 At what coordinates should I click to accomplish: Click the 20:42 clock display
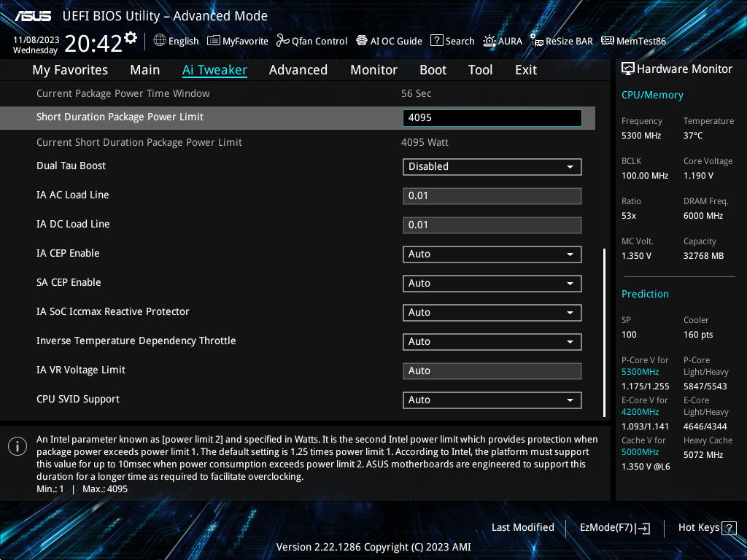point(93,44)
